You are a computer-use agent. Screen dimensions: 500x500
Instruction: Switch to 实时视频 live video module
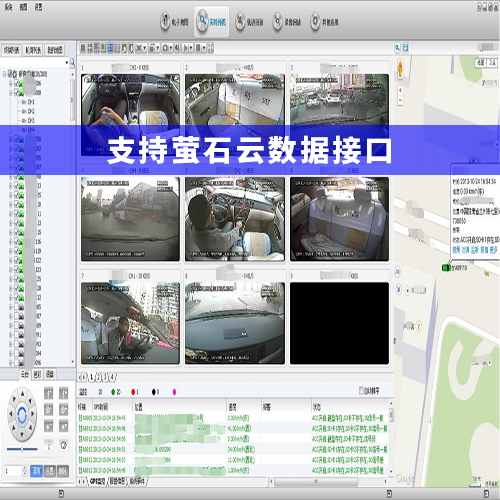tap(211, 22)
